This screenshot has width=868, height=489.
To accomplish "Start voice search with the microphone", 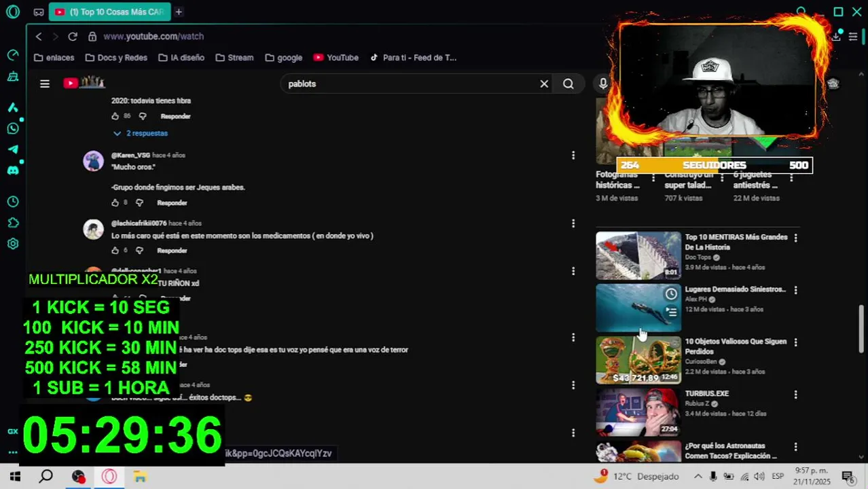I will click(603, 84).
